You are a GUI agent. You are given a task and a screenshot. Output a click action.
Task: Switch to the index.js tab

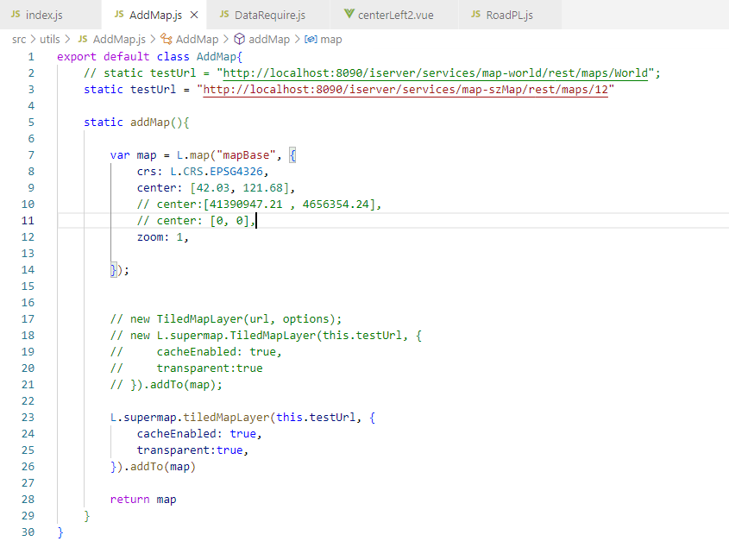point(44,15)
